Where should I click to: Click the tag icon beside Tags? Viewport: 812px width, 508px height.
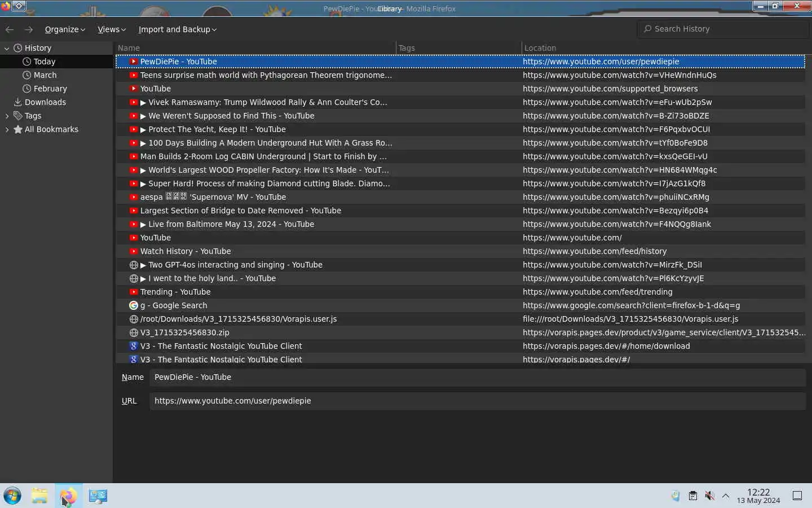click(x=18, y=116)
